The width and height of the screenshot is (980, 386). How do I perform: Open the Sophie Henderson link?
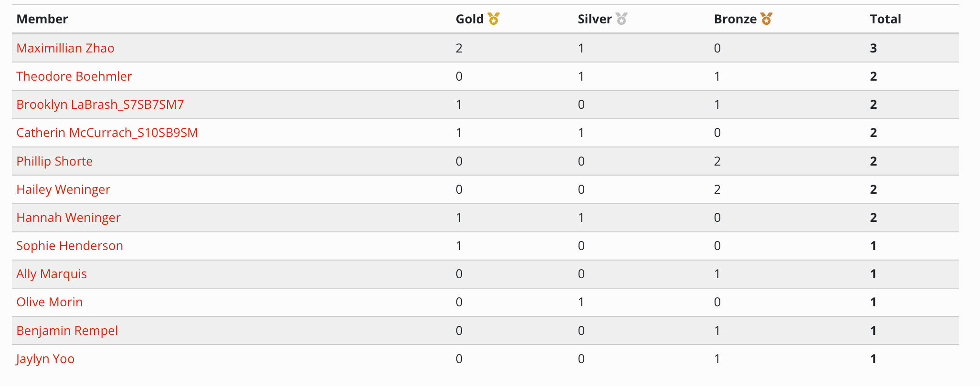[70, 246]
